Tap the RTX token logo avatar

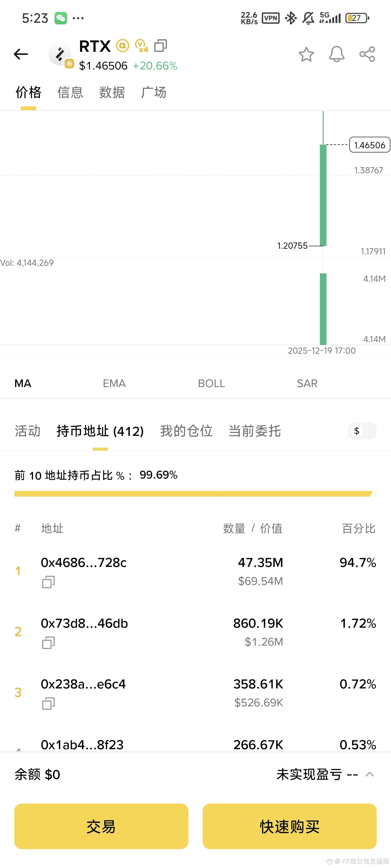60,54
